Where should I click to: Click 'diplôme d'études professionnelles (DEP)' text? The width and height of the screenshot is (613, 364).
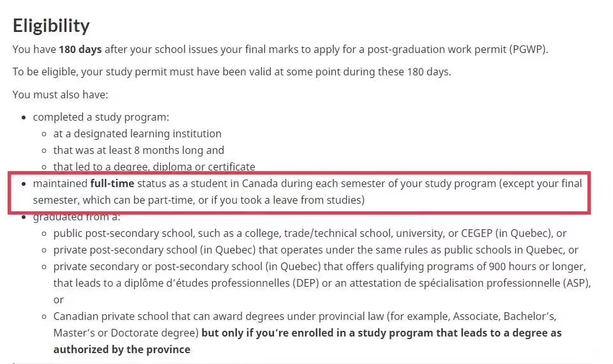(x=222, y=283)
